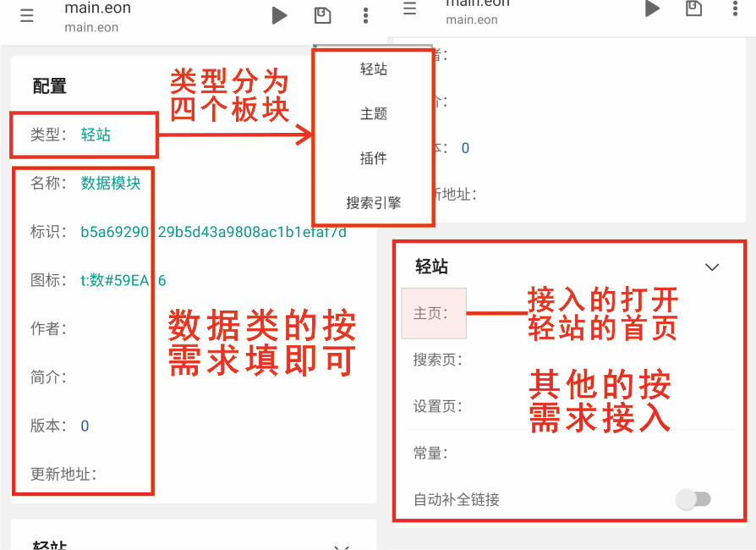Choose 搜索引擎 in the type list

[373, 202]
